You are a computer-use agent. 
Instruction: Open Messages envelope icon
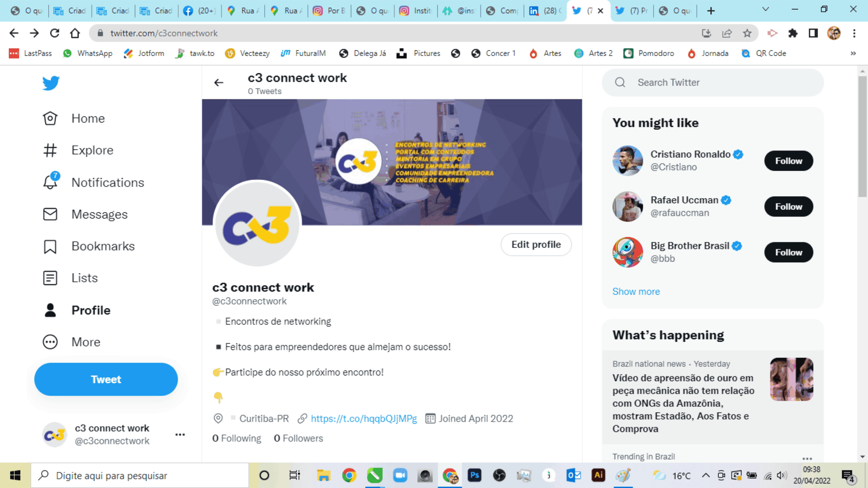[x=50, y=214]
